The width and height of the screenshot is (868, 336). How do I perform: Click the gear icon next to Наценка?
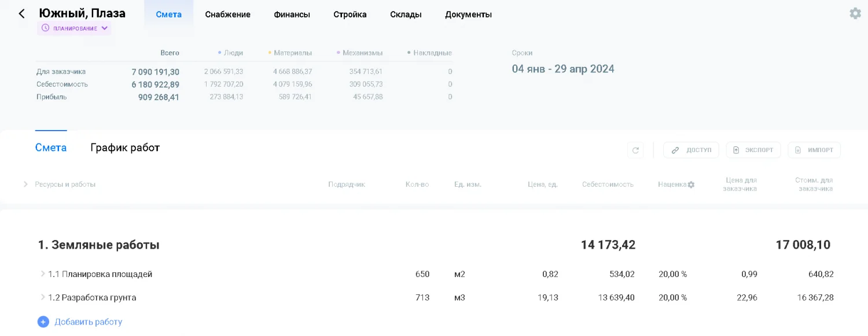tap(691, 184)
